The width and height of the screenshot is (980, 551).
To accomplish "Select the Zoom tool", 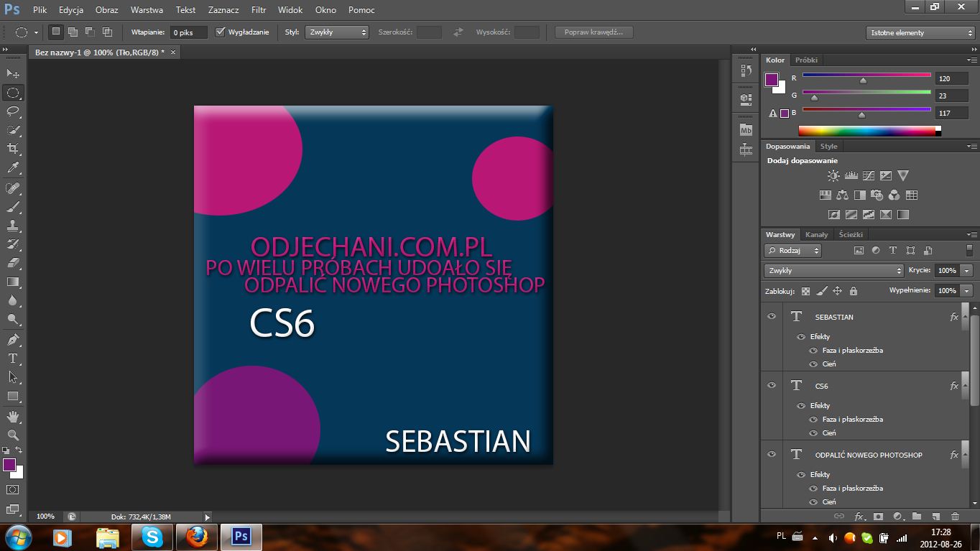I will tap(13, 435).
